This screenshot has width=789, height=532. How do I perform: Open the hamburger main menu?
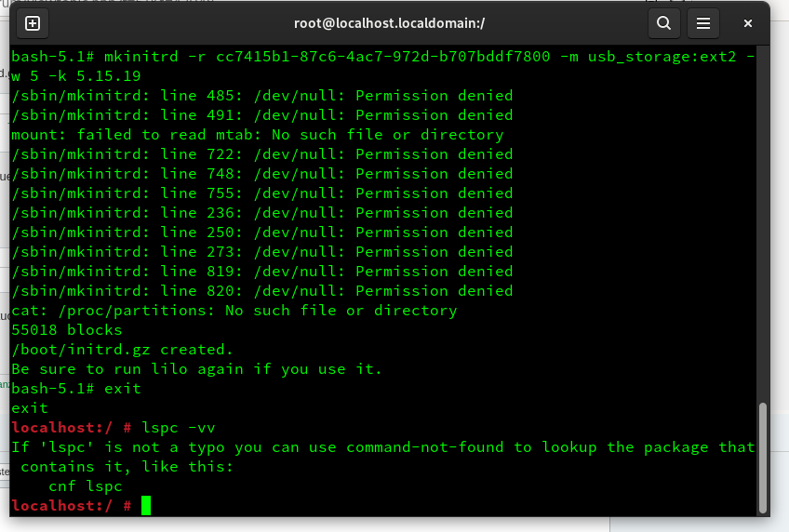coord(703,23)
